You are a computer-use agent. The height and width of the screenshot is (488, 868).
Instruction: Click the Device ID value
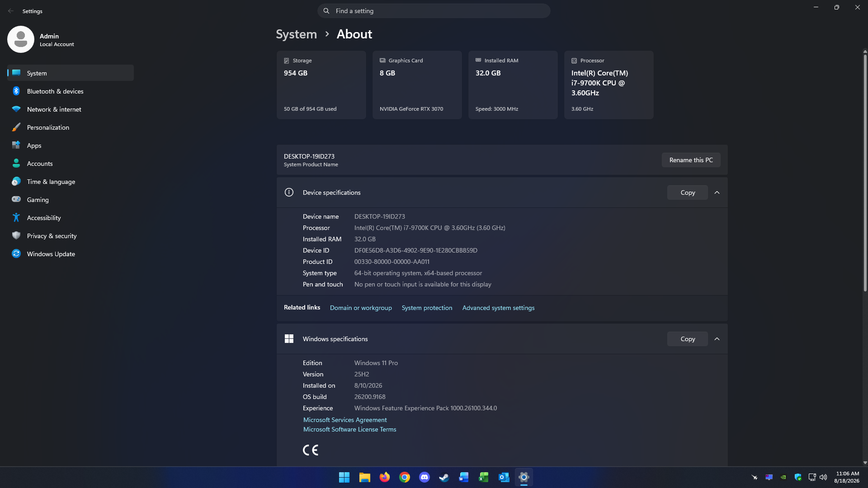[416, 250]
